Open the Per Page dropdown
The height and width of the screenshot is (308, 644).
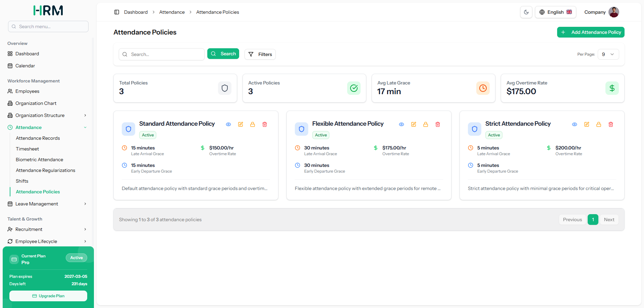pos(608,54)
